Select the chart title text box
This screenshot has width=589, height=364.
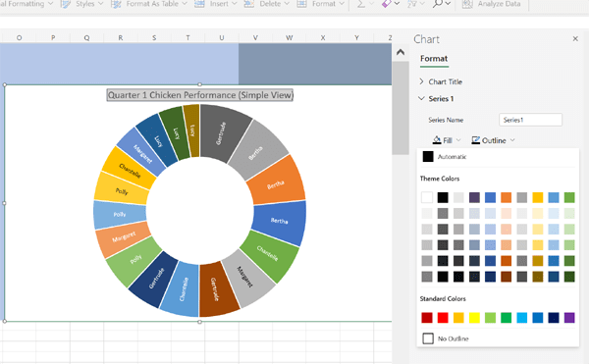click(x=200, y=95)
